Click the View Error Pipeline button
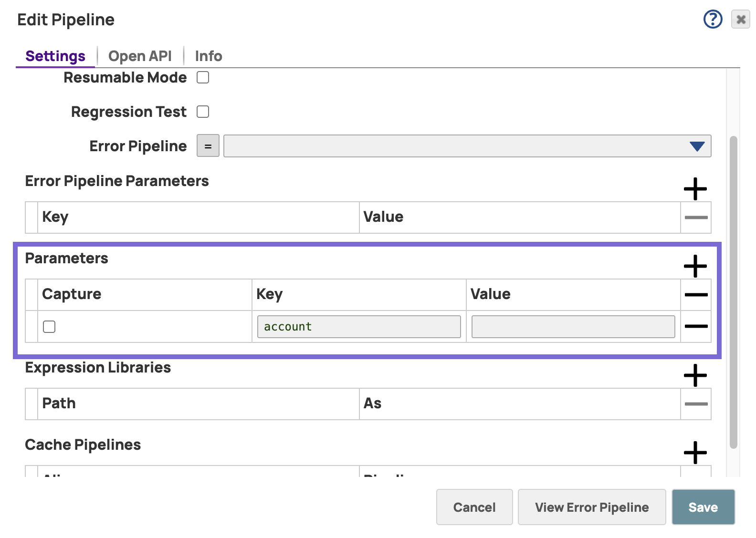The image size is (756, 538). (591, 507)
